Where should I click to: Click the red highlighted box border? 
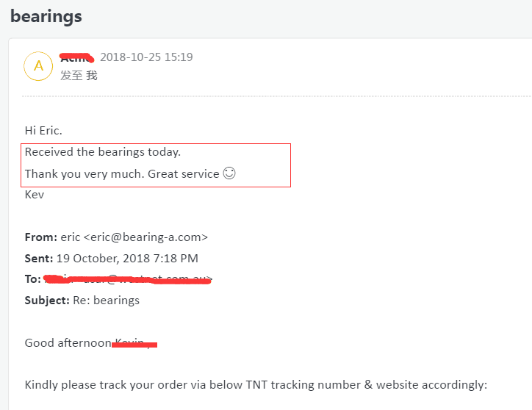click(x=156, y=144)
